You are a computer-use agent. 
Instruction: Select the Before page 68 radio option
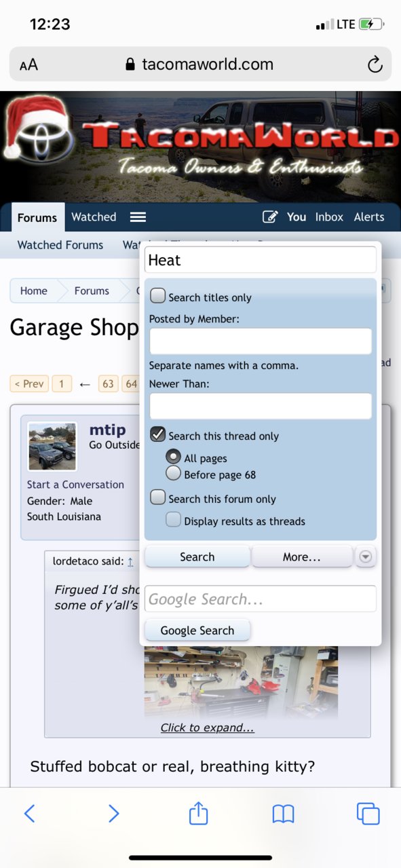tap(173, 473)
